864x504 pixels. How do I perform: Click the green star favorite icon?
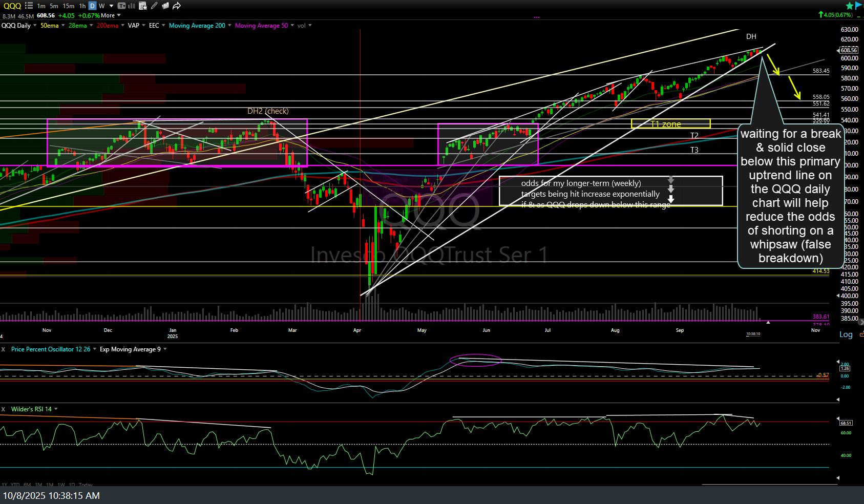pos(849,6)
